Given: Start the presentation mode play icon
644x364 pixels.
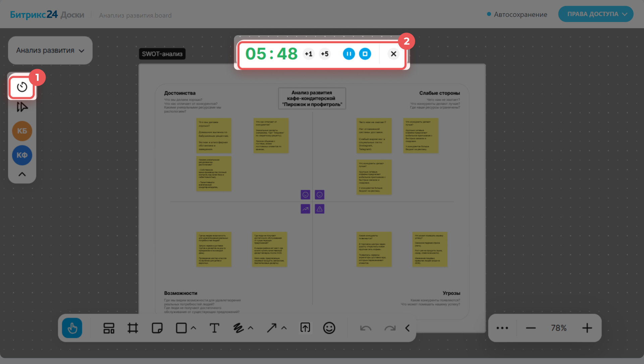Looking at the screenshot, I should pos(22,107).
